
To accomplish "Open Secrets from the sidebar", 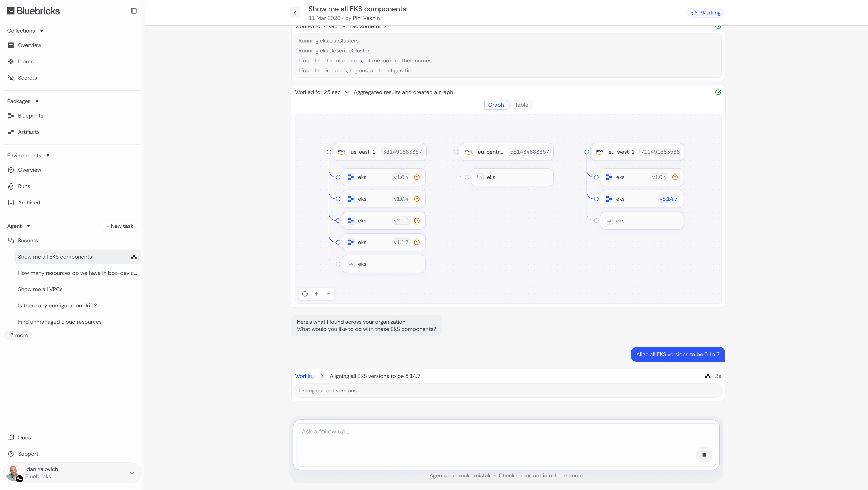I will pos(27,78).
